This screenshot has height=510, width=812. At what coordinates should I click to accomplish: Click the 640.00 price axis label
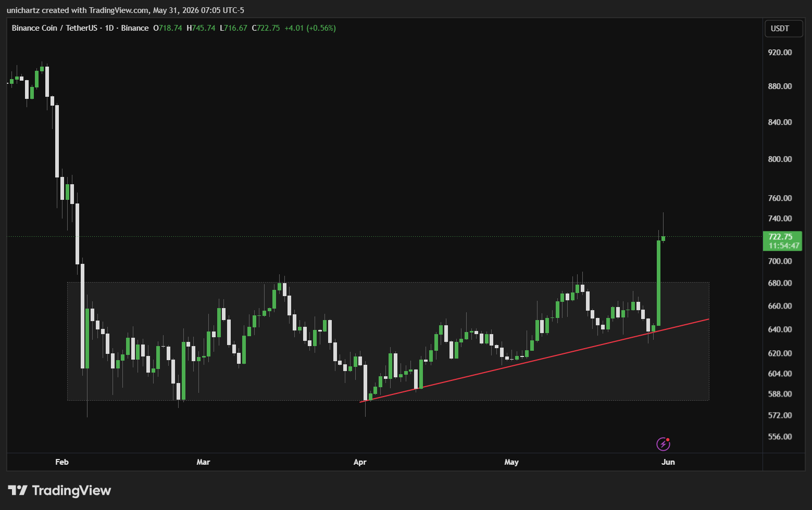[780, 329]
